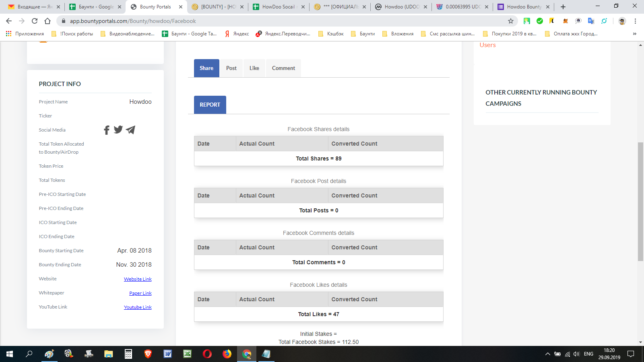Click the Total Facebook Stakes = 112.50 text
The height and width of the screenshot is (362, 644).
[x=318, y=342]
